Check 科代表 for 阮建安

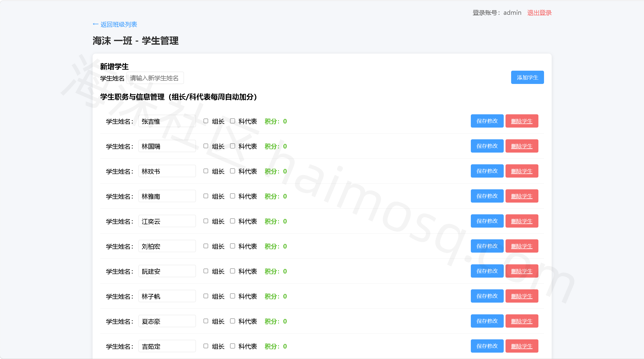pos(232,271)
